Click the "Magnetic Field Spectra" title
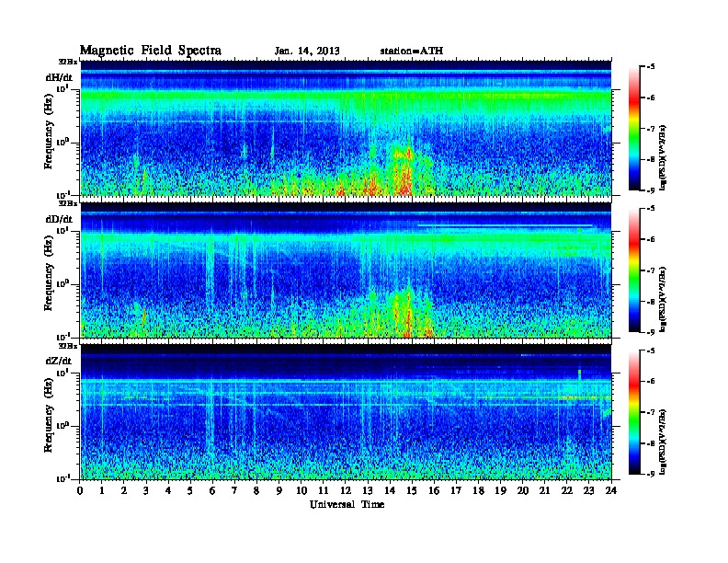This screenshot has width=728, height=563. [x=151, y=51]
